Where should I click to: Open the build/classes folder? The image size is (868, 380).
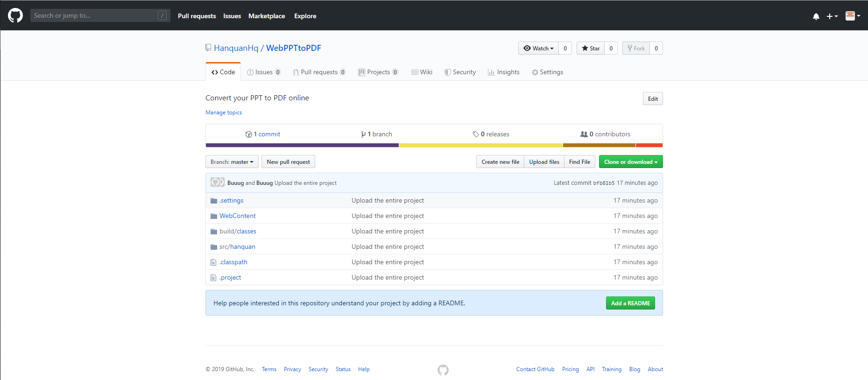[238, 231]
